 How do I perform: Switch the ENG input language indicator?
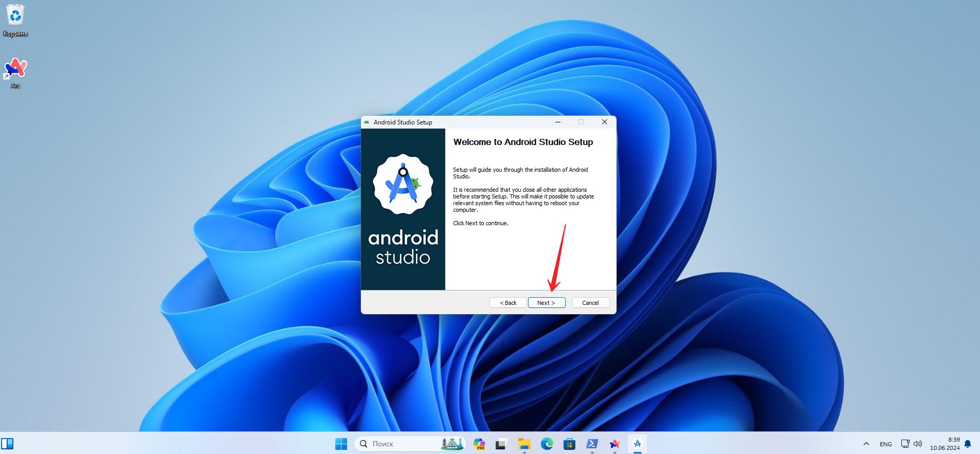point(886,444)
